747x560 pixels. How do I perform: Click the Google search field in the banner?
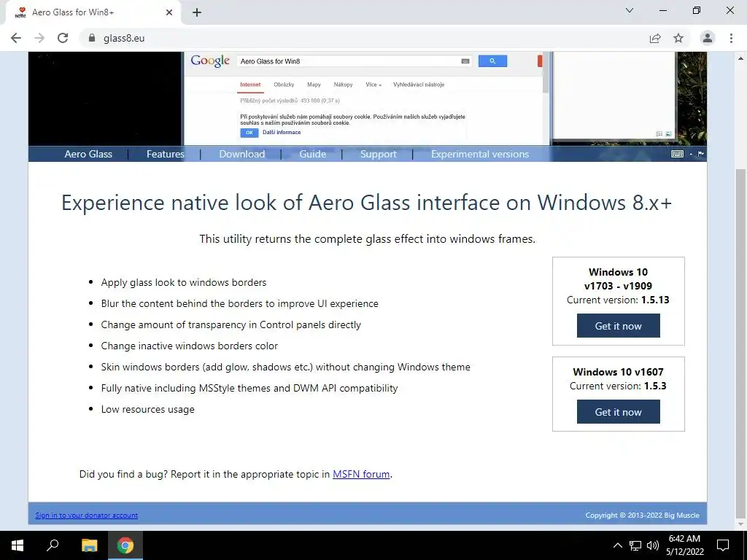click(x=355, y=61)
